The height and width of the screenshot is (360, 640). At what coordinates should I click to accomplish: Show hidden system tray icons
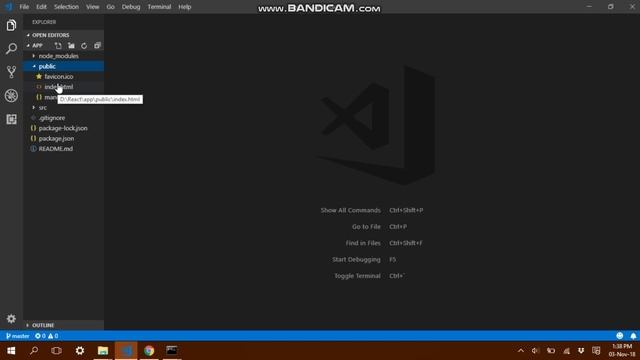point(521,351)
